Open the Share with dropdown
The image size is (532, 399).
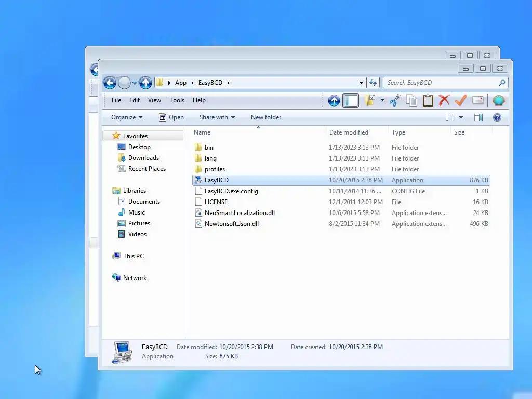[x=217, y=117]
